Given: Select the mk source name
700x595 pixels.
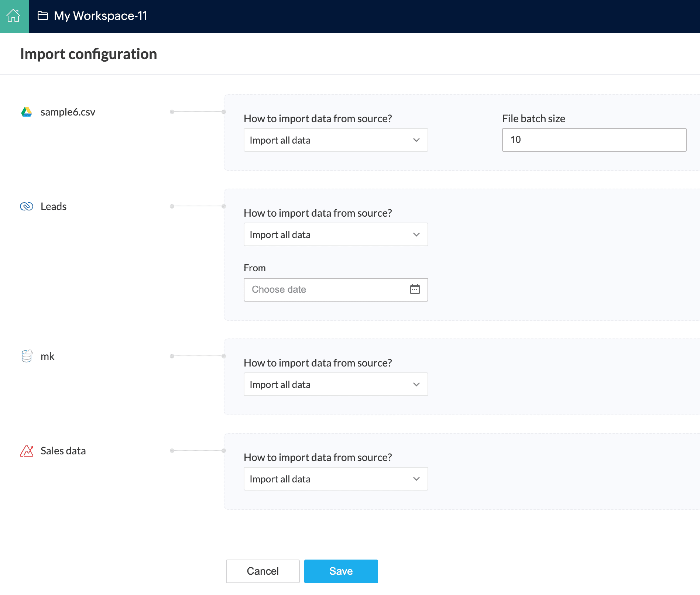Looking at the screenshot, I should tap(47, 357).
